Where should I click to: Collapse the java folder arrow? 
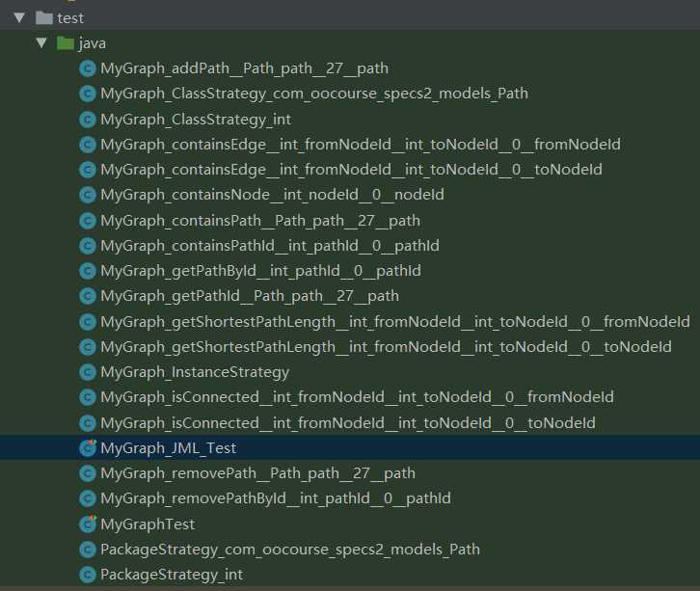40,43
